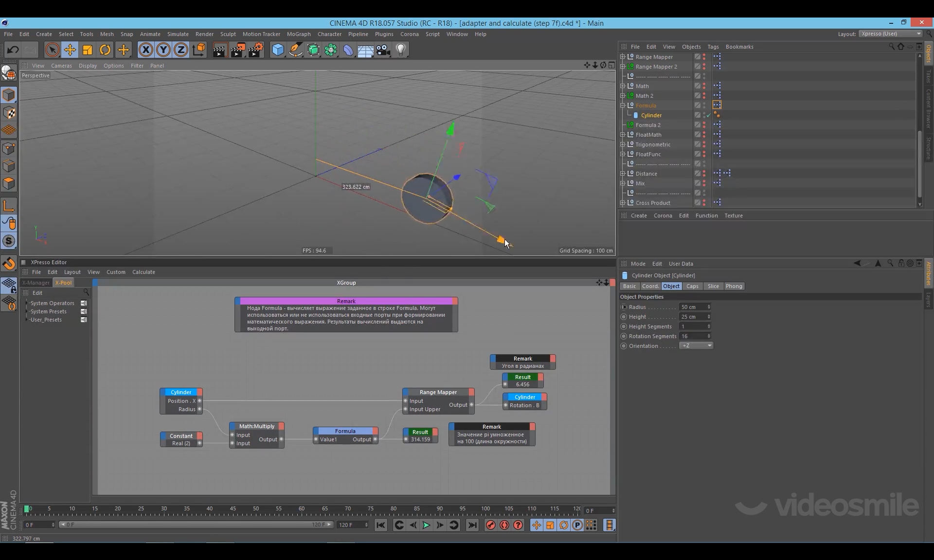Select the Move tool

point(70,50)
